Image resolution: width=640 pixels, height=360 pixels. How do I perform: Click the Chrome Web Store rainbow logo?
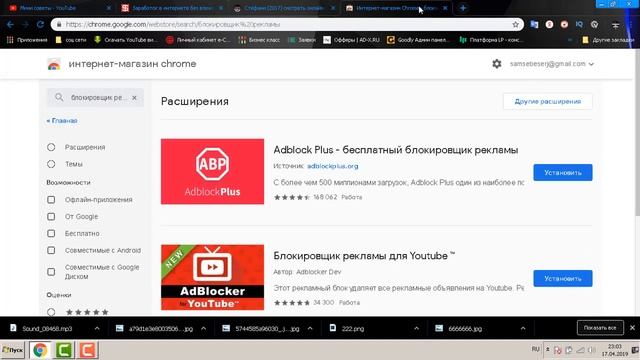pyautogui.click(x=54, y=64)
